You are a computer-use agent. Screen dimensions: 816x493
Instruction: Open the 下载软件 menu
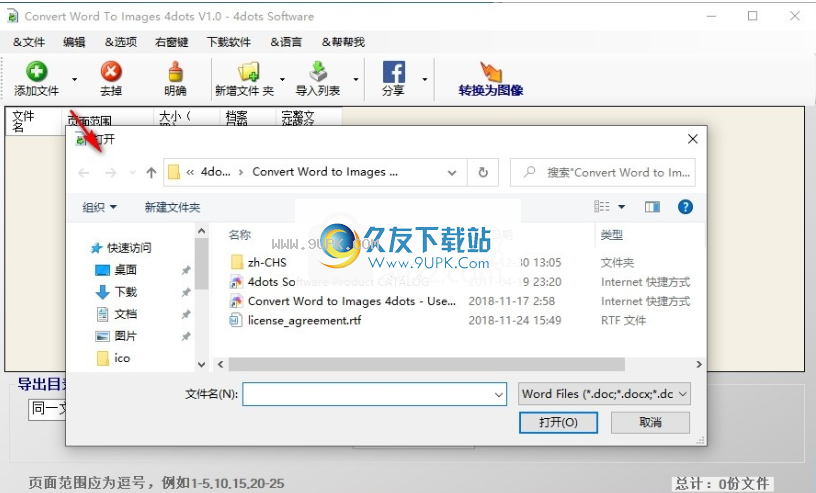pyautogui.click(x=229, y=42)
